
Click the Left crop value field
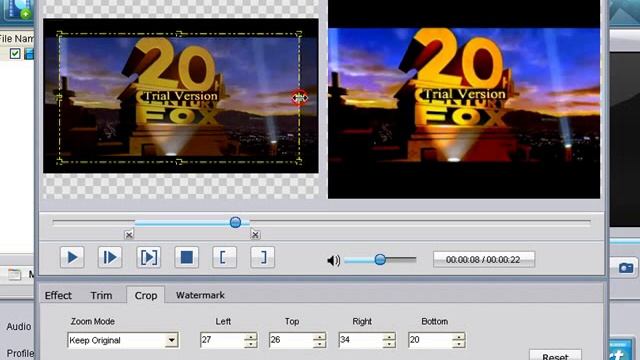(x=222, y=340)
